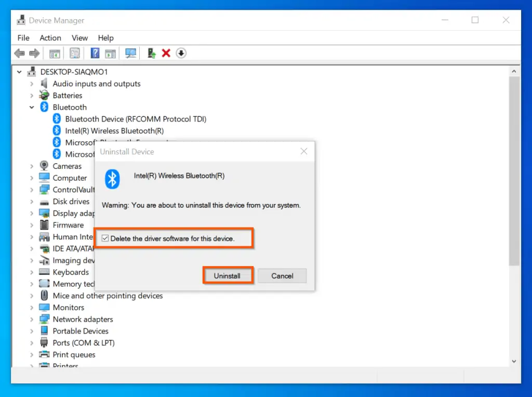Click Scan for hardware changes monitor icon

(x=130, y=53)
